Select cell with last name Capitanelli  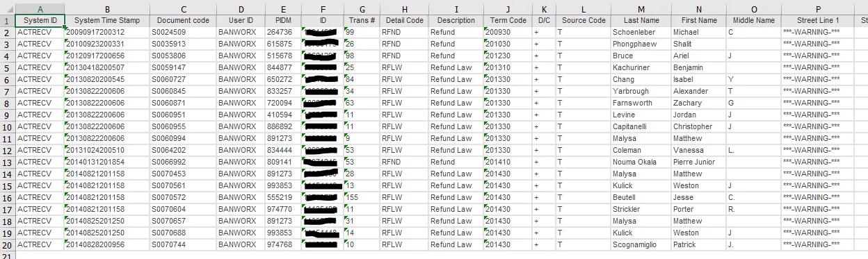click(641, 126)
